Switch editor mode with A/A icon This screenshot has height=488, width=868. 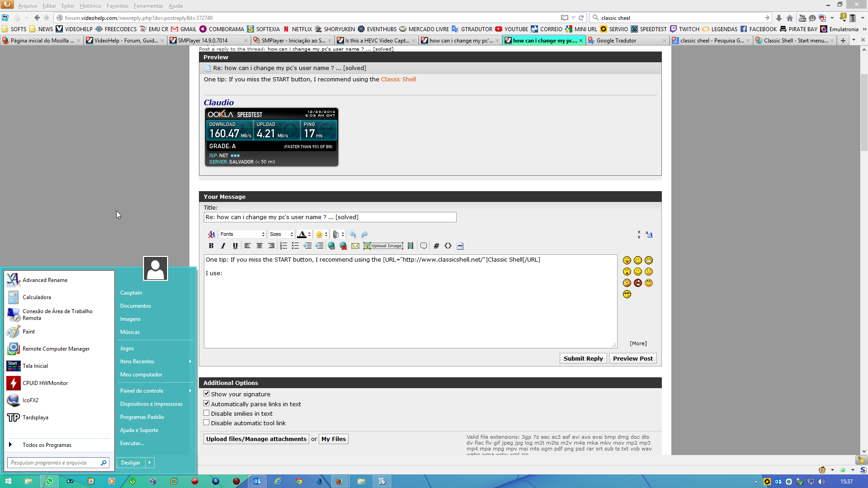[x=649, y=234]
